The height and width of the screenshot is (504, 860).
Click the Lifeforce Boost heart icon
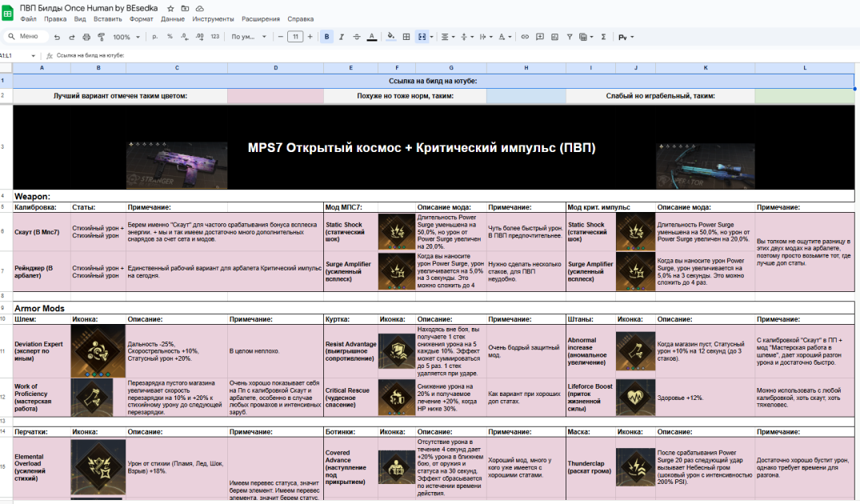[635, 397]
